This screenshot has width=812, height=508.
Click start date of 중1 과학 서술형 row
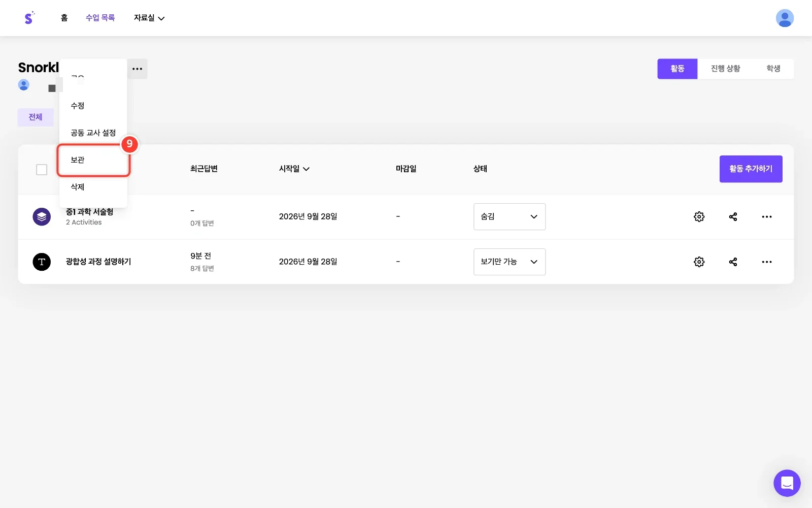[x=308, y=217]
